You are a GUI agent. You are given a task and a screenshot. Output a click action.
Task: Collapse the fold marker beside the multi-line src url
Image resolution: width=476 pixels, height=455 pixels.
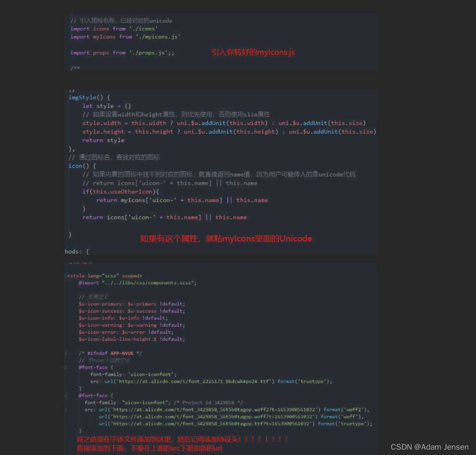point(65,410)
